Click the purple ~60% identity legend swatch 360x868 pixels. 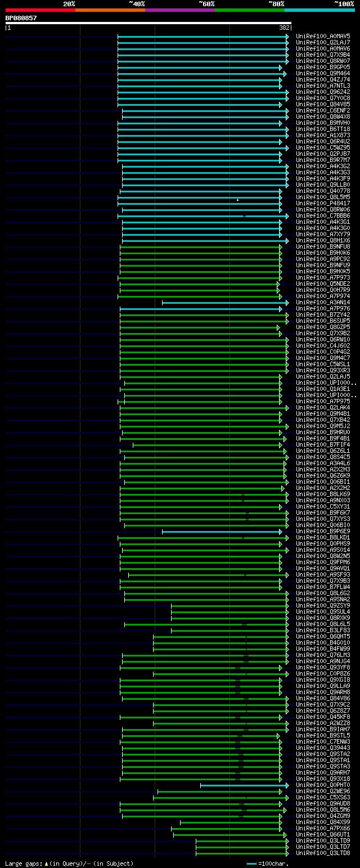coord(179,10)
